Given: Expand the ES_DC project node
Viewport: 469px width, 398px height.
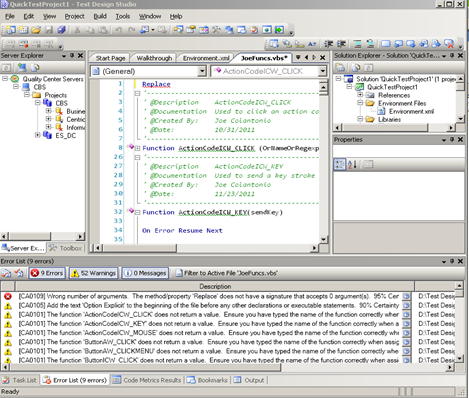Looking at the screenshot, I should click(x=37, y=135).
